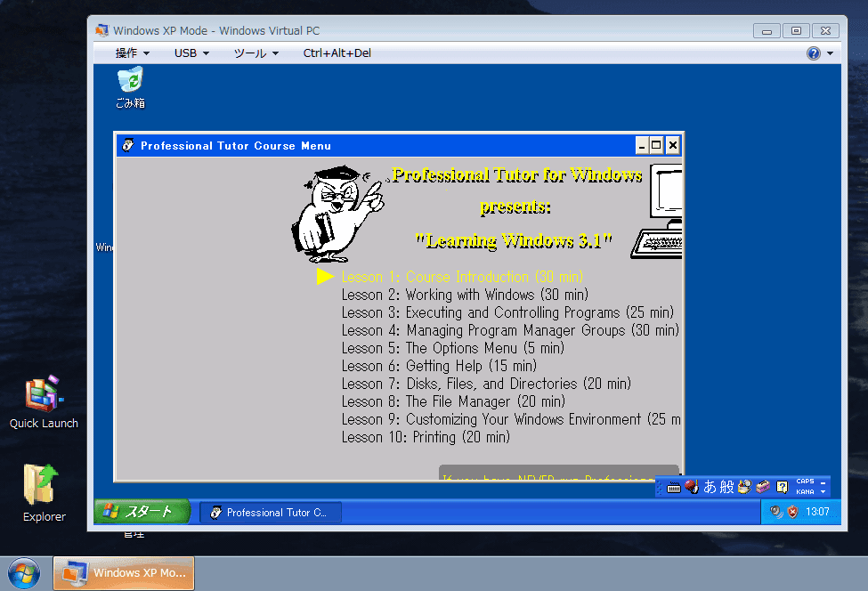The height and width of the screenshot is (591, 868).
Task: Select Lesson 10: Printing
Action: (426, 437)
